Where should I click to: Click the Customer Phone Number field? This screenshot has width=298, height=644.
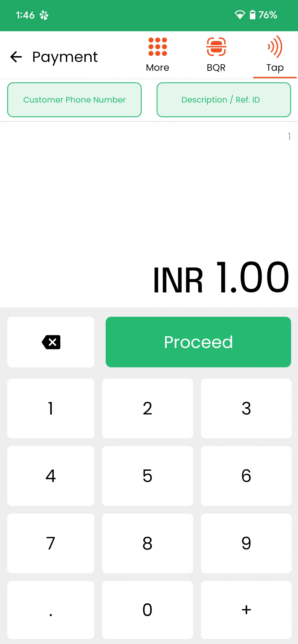74,100
